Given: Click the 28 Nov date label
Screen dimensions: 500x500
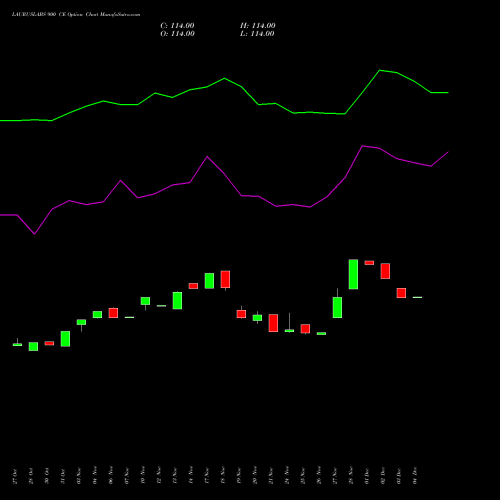Looking at the screenshot, I should (351, 475).
